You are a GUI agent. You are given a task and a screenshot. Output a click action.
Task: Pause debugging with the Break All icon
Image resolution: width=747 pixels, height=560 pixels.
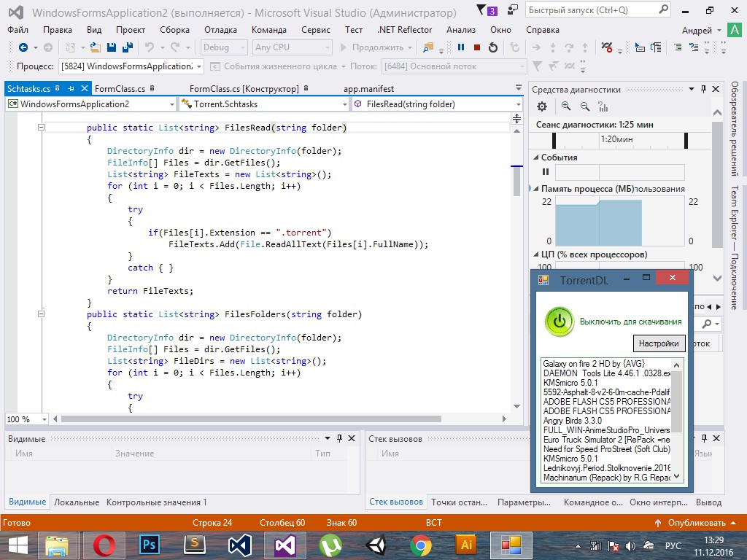[461, 47]
